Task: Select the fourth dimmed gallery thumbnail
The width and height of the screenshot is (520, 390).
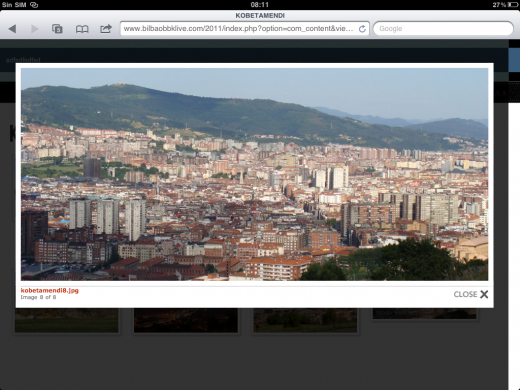Action: (424, 314)
